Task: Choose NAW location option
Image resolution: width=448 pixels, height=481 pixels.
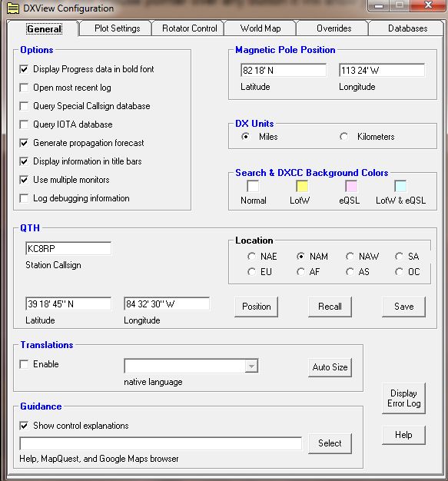Action: (350, 256)
